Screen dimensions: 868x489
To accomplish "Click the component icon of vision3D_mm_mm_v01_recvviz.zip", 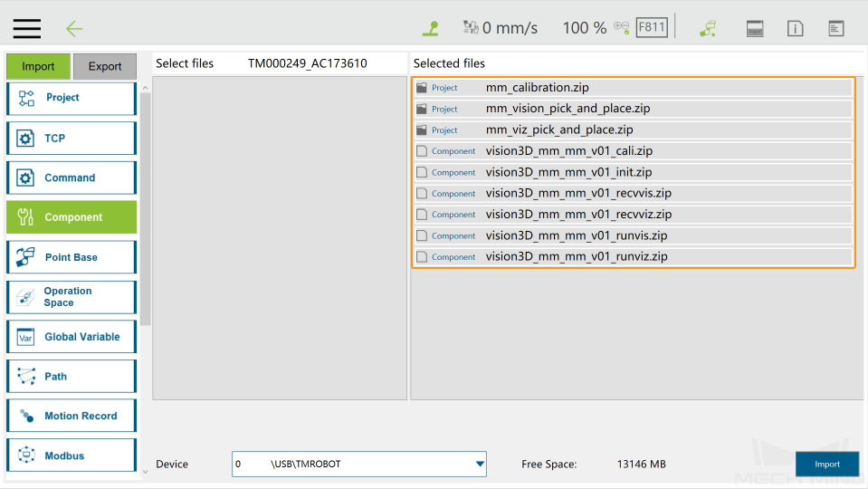I will (422, 215).
